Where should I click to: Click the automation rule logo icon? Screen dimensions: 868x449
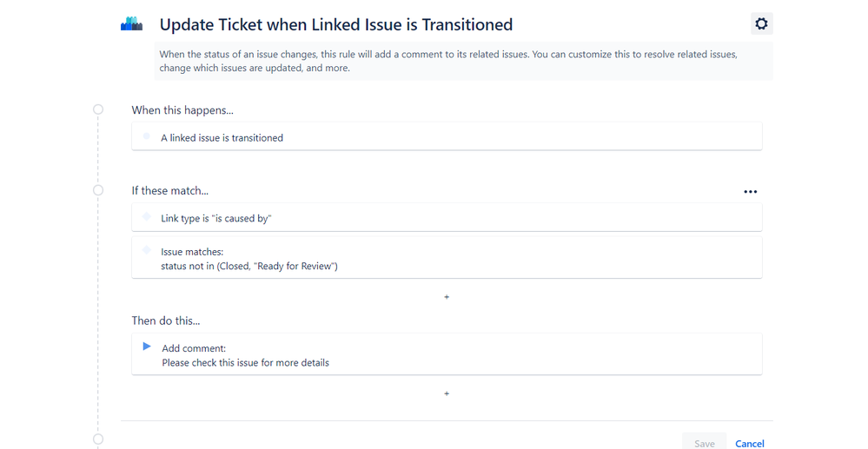point(132,23)
